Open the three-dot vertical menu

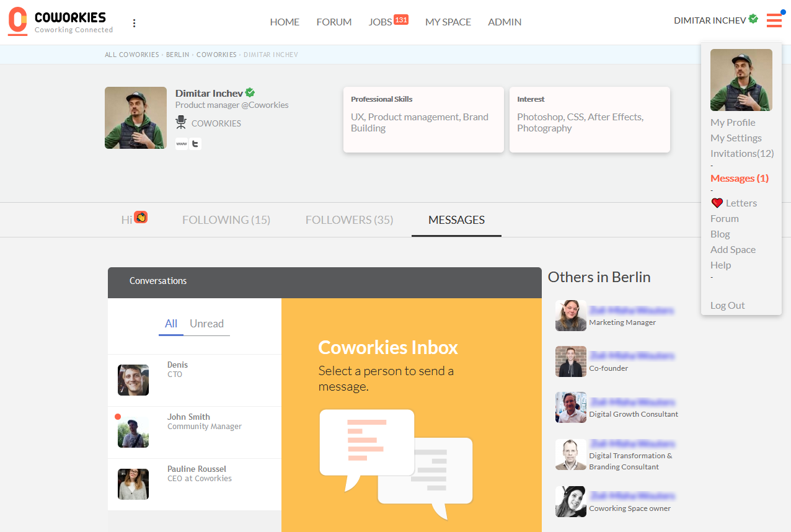point(134,23)
